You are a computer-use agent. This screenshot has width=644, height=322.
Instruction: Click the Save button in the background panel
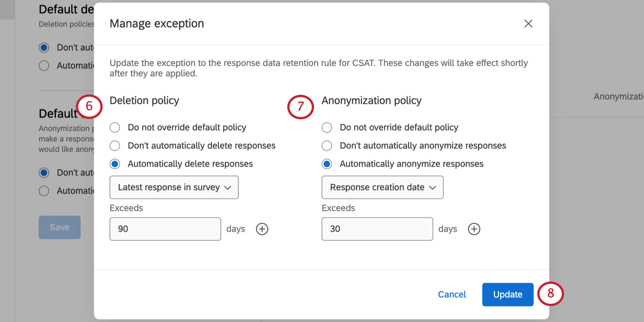(59, 227)
